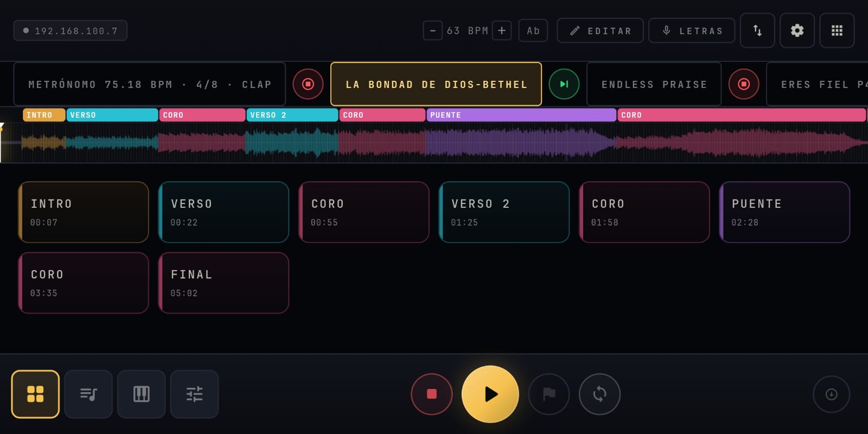The image size is (868, 434).
Task: Open the LETRAS lyrics button
Action: click(x=692, y=30)
